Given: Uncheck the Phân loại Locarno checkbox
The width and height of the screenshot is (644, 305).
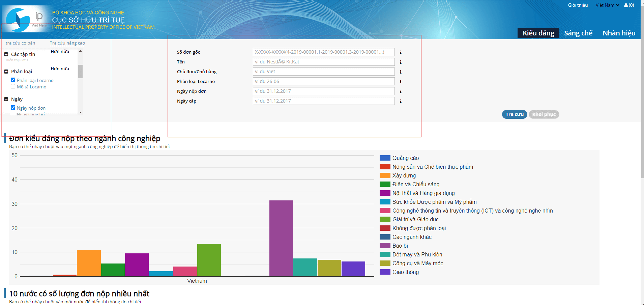Looking at the screenshot, I should (x=13, y=80).
